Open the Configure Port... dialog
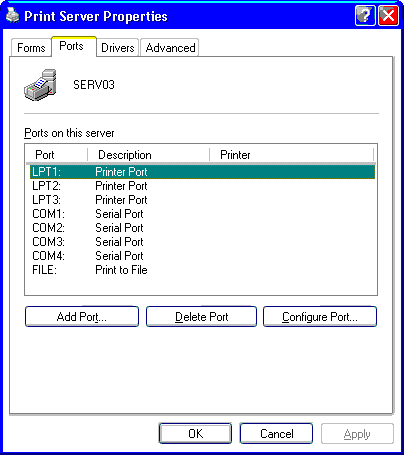This screenshot has height=455, width=404. coord(320,316)
